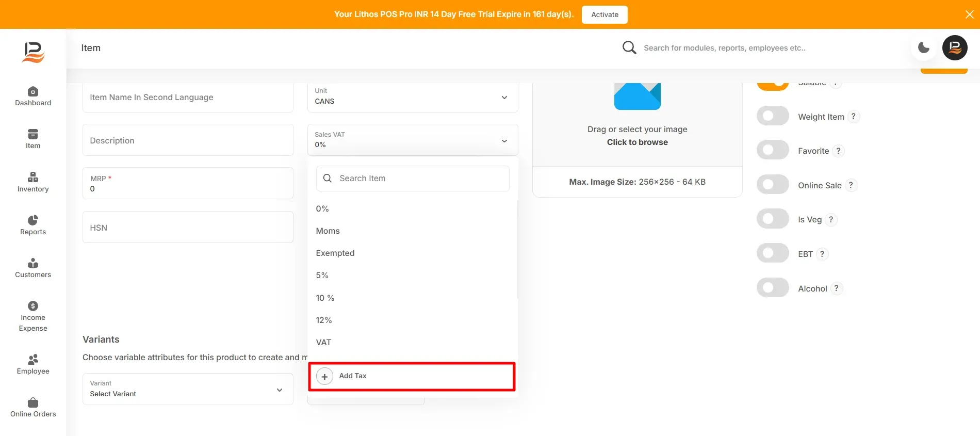The width and height of the screenshot is (980, 436).
Task: Expand the Unit CANS dropdown
Action: (413, 97)
